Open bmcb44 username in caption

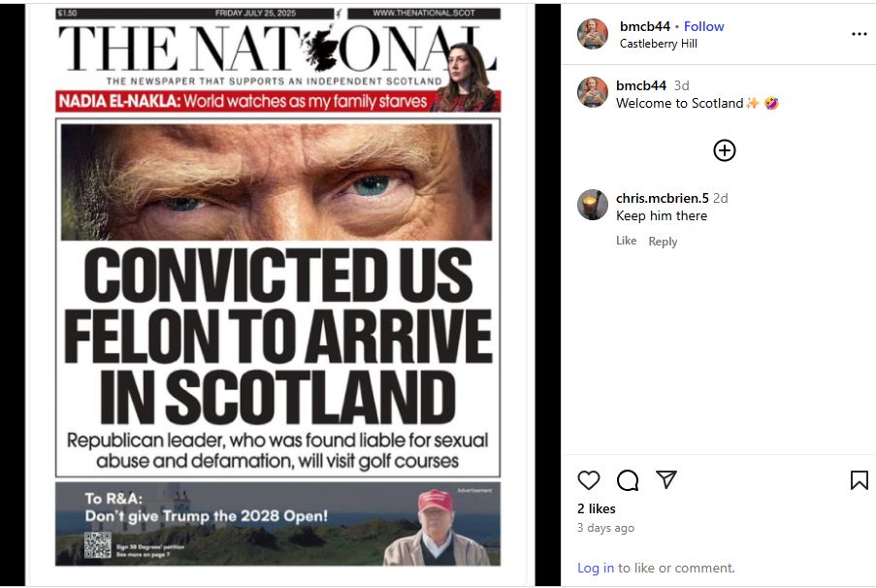click(x=641, y=85)
